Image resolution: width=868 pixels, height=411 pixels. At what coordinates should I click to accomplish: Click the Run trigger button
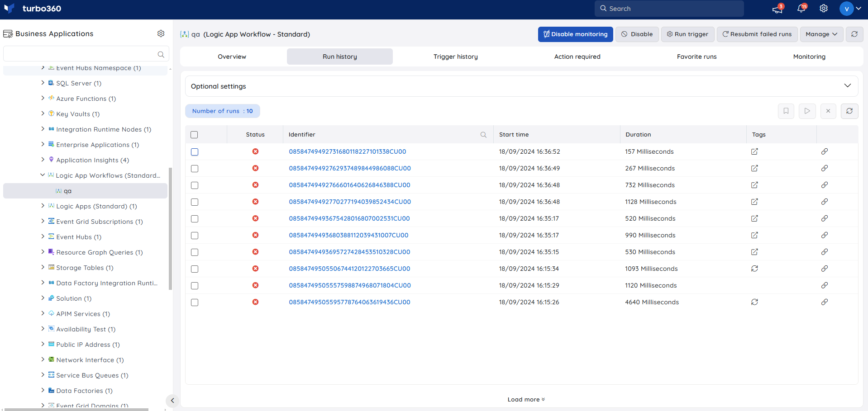(688, 34)
